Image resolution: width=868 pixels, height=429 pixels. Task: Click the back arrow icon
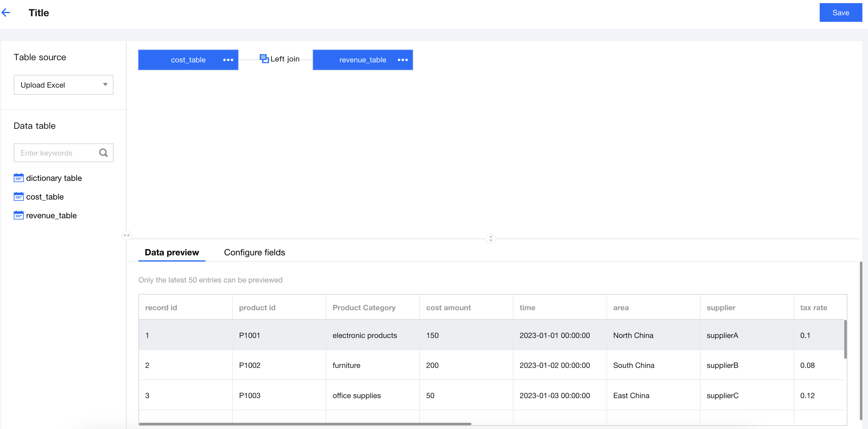tap(6, 13)
